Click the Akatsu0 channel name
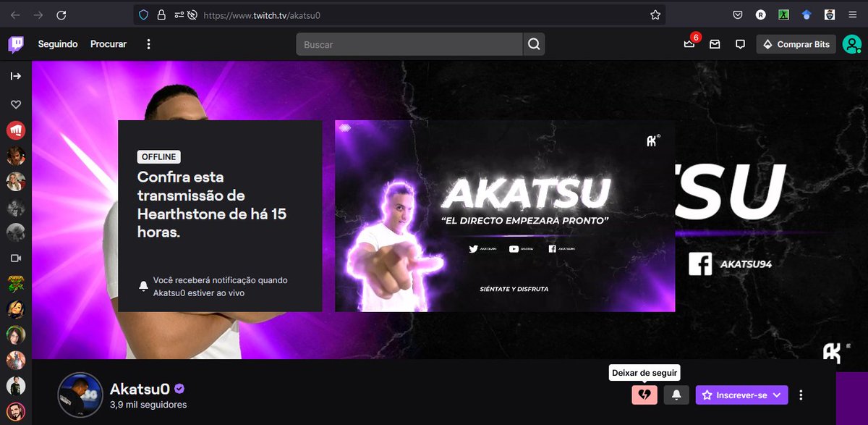This screenshot has height=425, width=868. click(140, 389)
